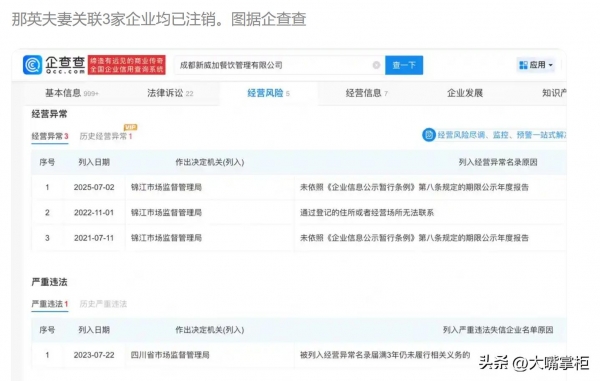Click the 列入经营异常名录原因 column header
600x381 pixels.
(x=498, y=162)
